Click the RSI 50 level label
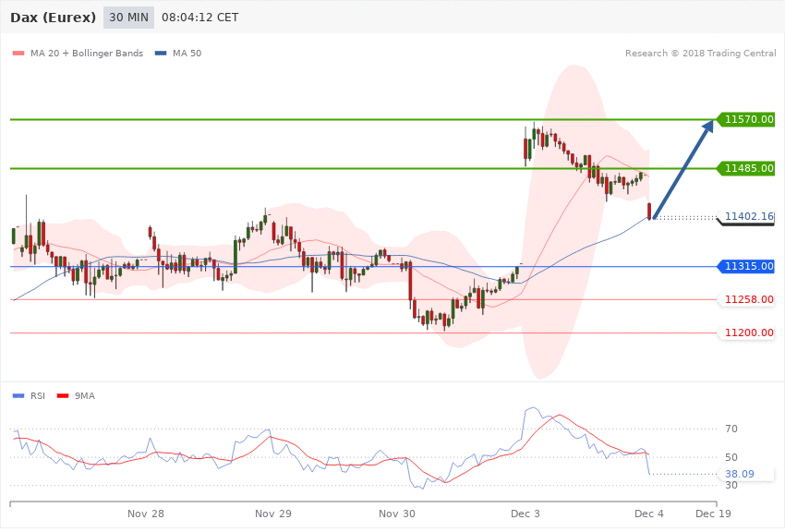The height and width of the screenshot is (532, 785). coord(731,457)
